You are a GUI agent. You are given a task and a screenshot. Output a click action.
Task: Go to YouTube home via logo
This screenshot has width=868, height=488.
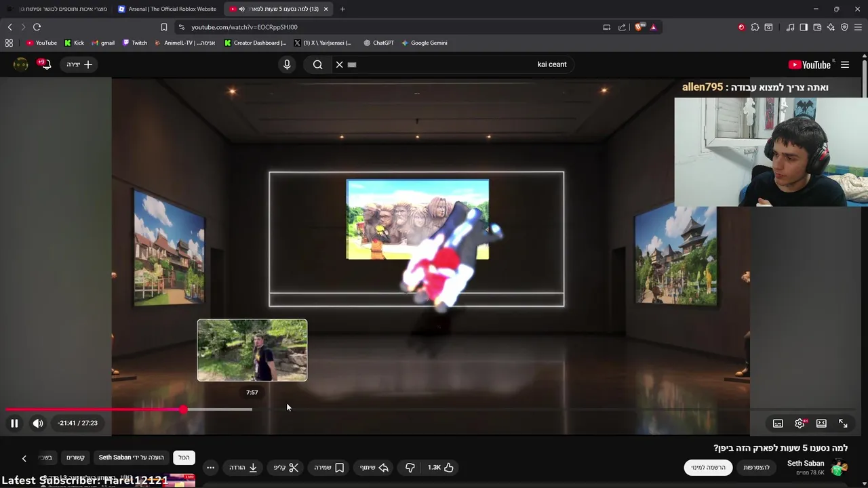810,64
